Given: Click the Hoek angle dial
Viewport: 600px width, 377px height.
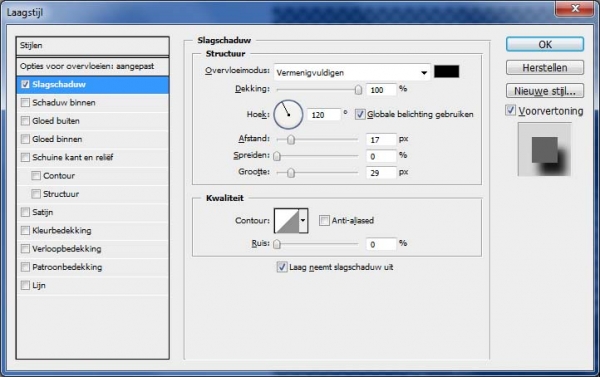Looking at the screenshot, I should click(x=288, y=114).
